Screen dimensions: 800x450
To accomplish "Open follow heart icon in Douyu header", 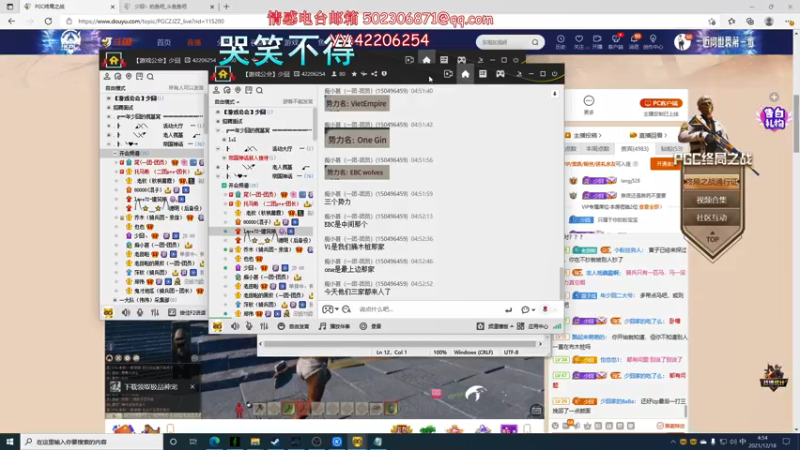I will tap(579, 41).
